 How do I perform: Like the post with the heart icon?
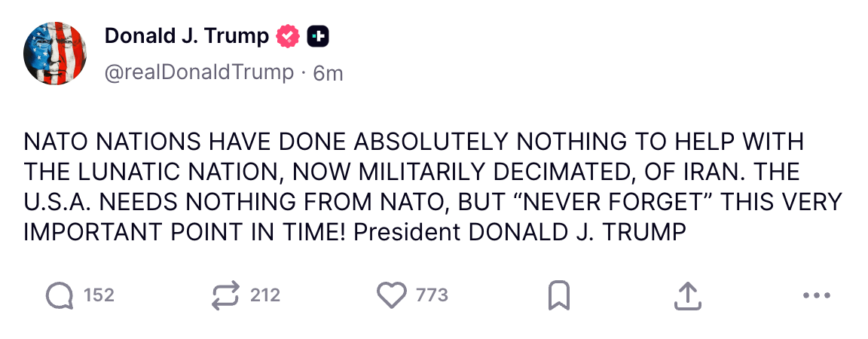point(391,295)
